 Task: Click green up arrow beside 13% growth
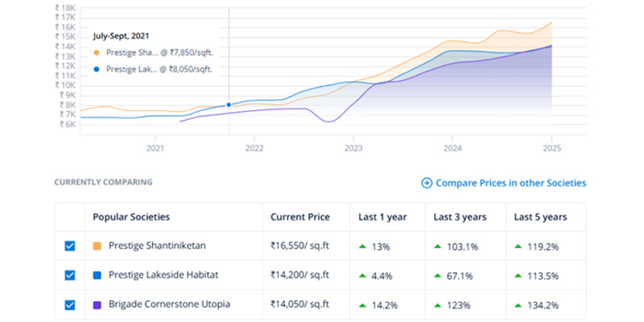click(362, 246)
